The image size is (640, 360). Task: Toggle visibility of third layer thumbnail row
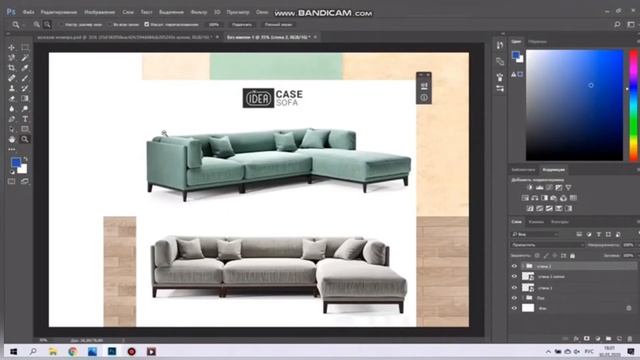click(x=514, y=287)
